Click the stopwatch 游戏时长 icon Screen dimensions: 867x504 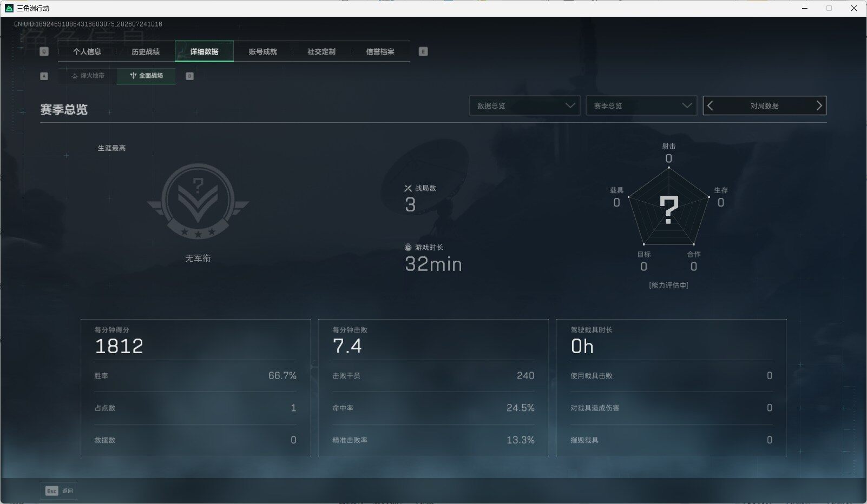coord(408,247)
